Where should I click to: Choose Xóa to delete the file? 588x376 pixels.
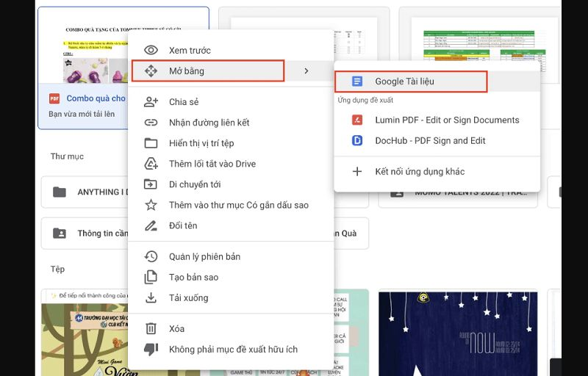click(x=231, y=328)
